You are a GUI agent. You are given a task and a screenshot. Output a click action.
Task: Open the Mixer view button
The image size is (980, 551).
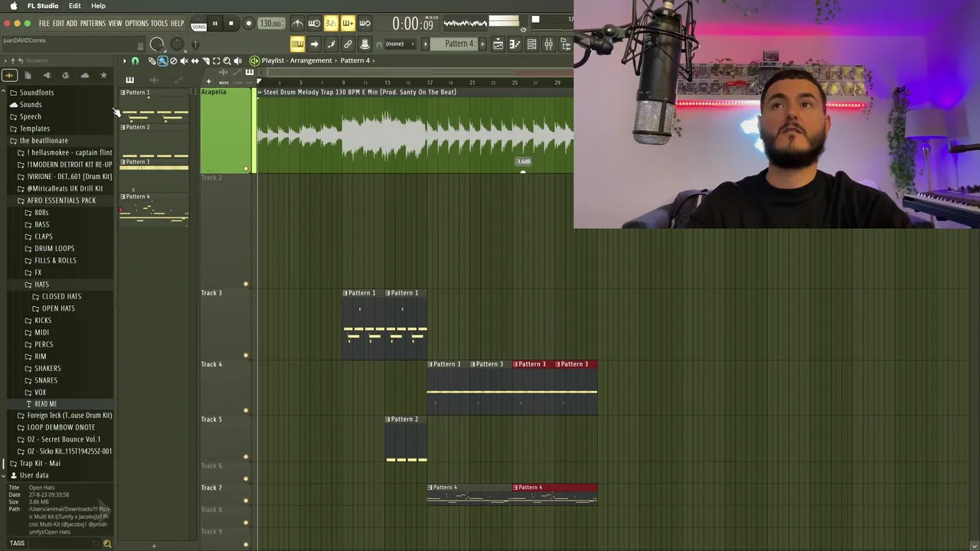(548, 44)
